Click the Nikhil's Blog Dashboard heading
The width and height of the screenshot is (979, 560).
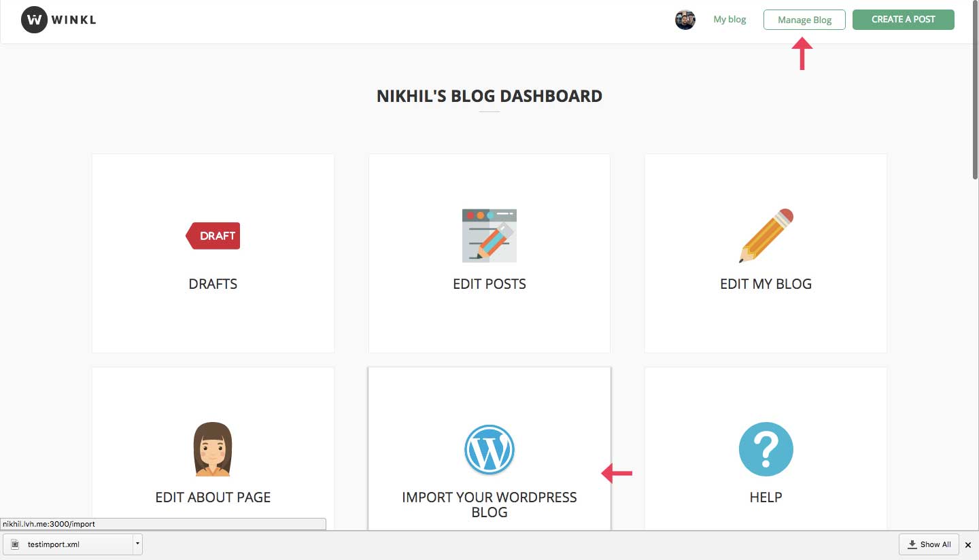click(x=489, y=96)
